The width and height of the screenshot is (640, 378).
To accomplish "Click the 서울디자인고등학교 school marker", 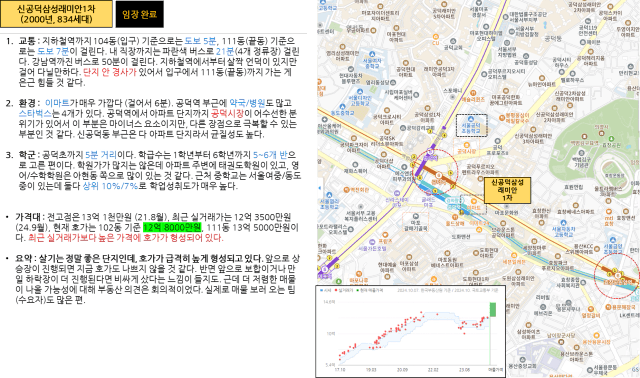I will (x=360, y=92).
